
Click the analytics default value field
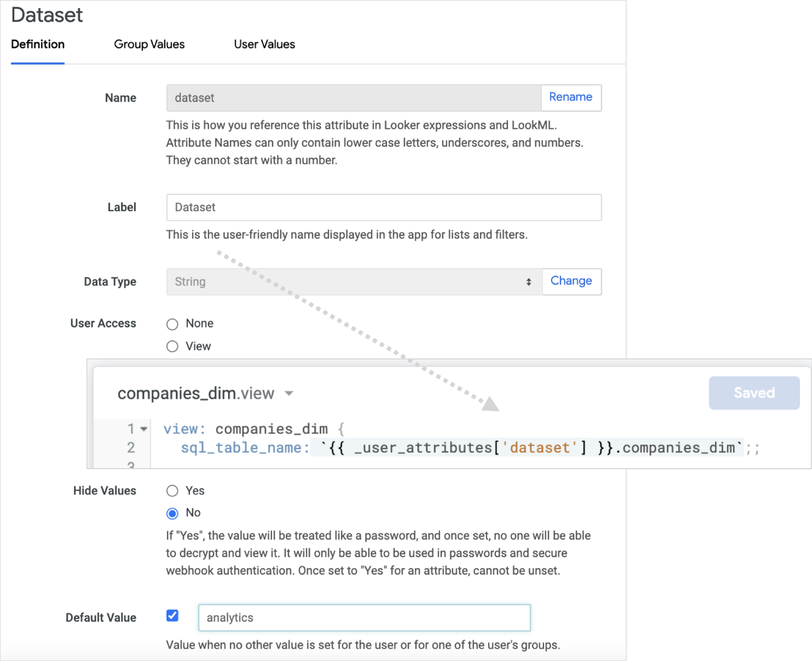pos(364,618)
